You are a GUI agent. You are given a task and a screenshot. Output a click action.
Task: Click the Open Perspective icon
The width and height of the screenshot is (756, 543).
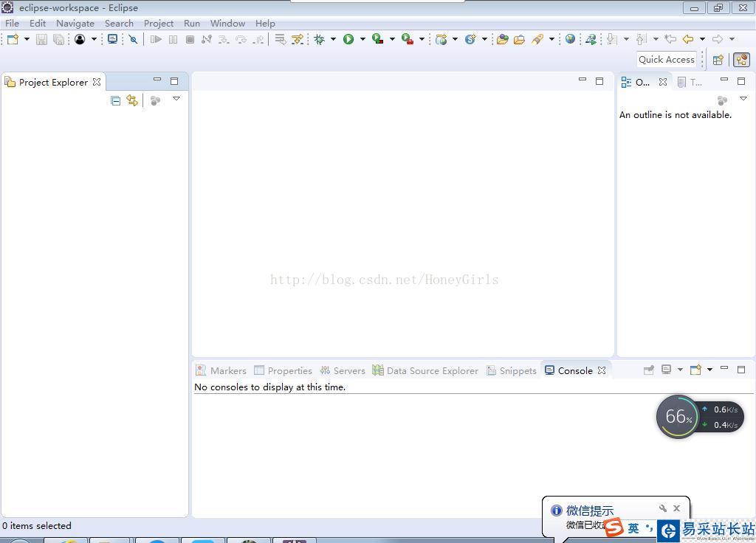[x=718, y=60]
